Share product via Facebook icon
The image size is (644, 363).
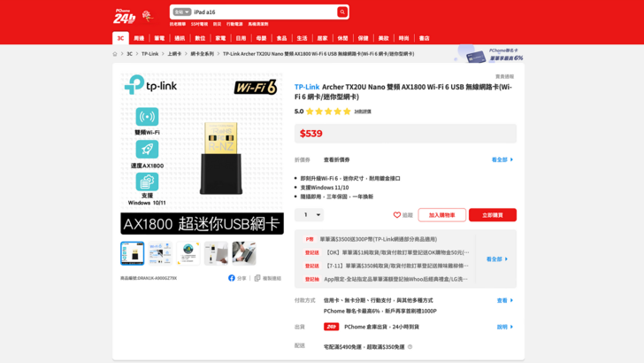[232, 278]
